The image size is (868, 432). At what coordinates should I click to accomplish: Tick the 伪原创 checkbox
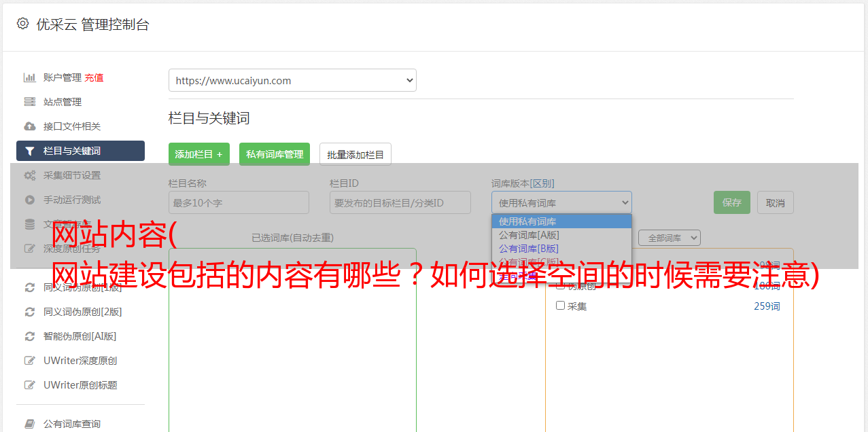(x=561, y=285)
